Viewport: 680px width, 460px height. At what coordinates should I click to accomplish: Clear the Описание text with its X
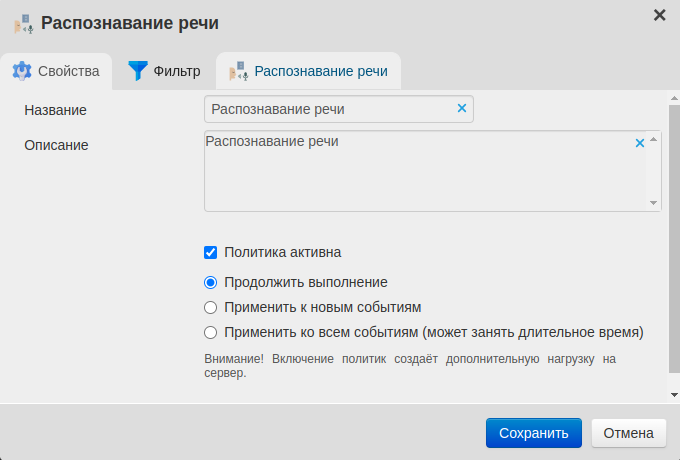[640, 143]
